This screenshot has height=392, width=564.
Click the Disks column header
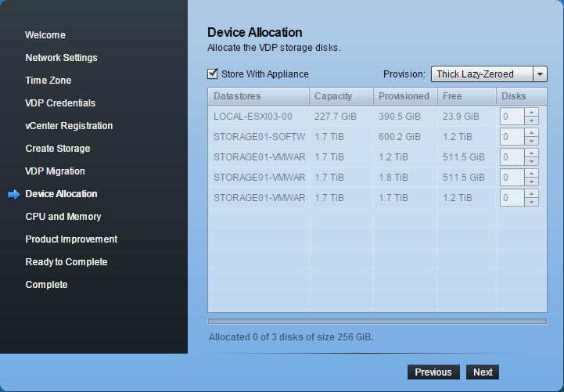click(x=522, y=96)
